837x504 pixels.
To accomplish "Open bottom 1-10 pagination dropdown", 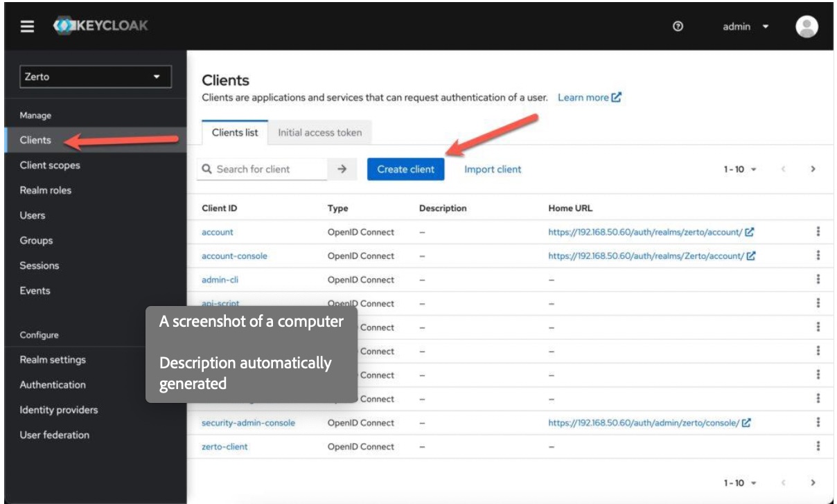I will [740, 483].
